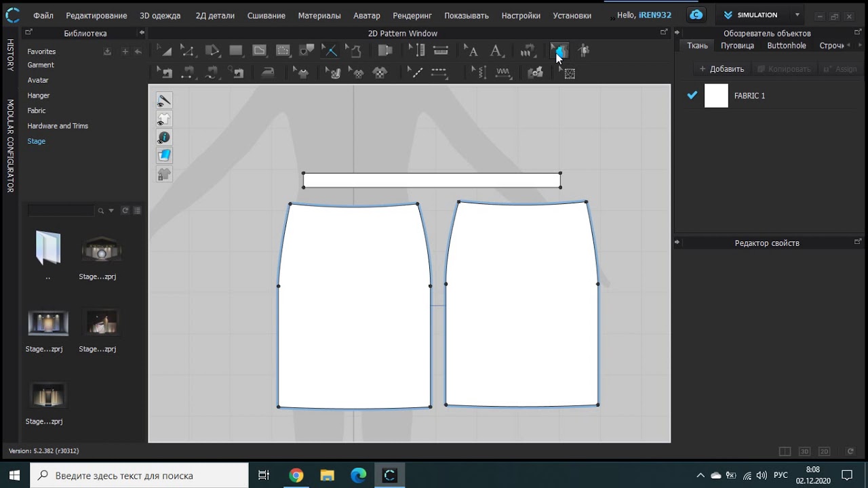Select the Steam iron tool
Screen dimensions: 868x488
pos(269,73)
